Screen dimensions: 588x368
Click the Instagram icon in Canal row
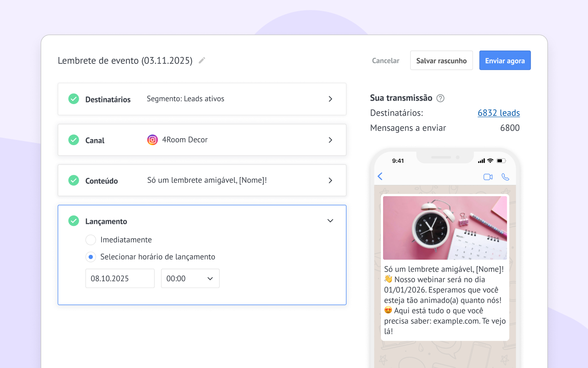tap(152, 140)
